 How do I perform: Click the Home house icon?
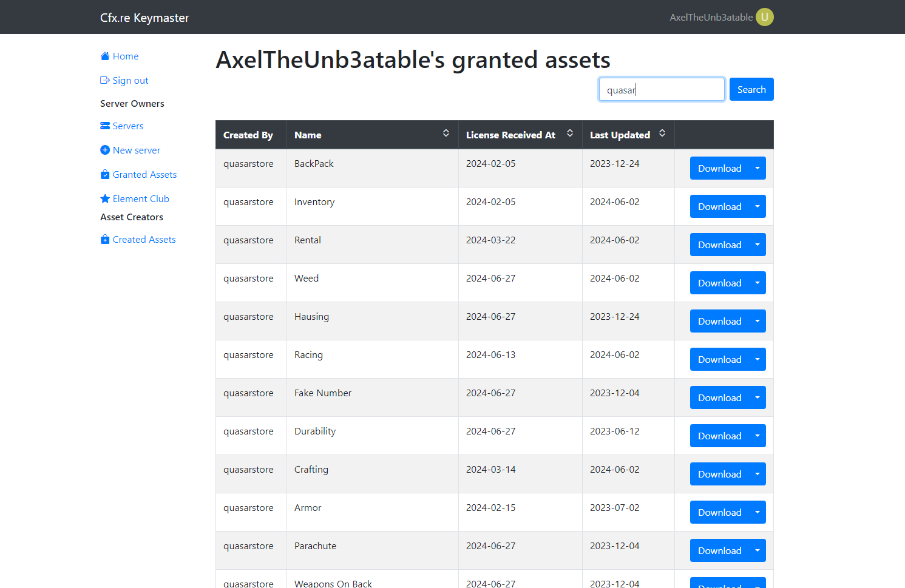[105, 56]
